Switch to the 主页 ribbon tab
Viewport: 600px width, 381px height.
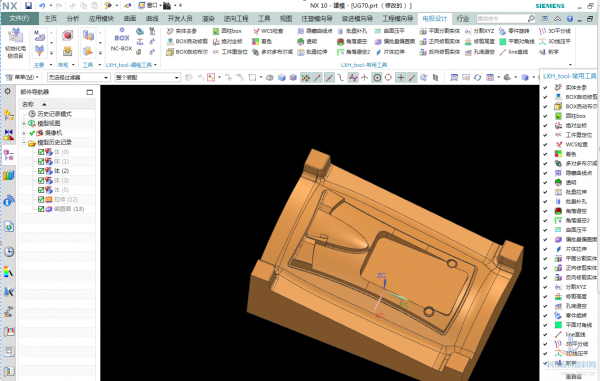click(x=51, y=18)
